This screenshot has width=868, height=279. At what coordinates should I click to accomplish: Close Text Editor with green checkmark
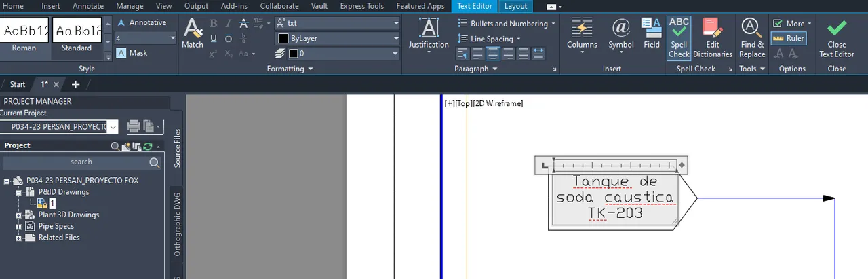[837, 38]
